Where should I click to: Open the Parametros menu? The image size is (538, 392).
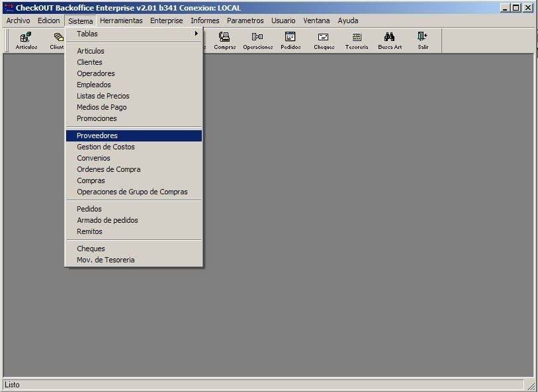point(246,20)
